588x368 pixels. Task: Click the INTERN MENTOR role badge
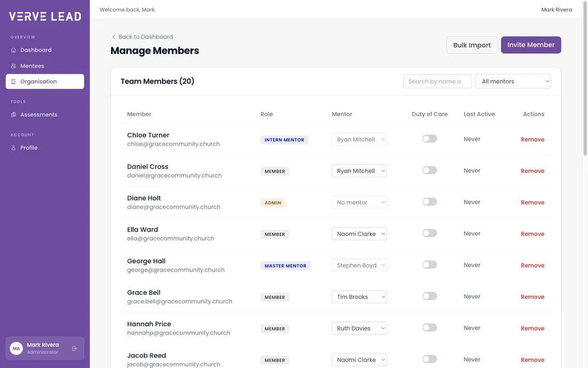[284, 140]
